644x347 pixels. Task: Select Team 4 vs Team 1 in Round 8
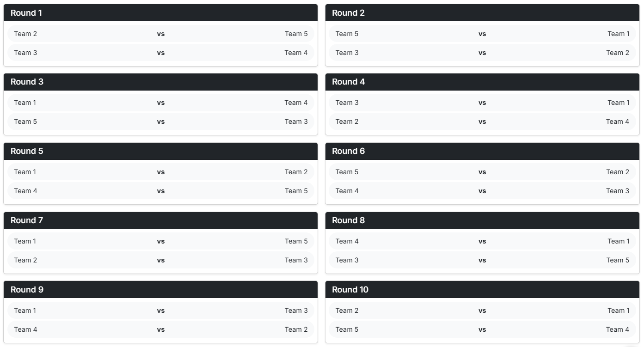(482, 241)
